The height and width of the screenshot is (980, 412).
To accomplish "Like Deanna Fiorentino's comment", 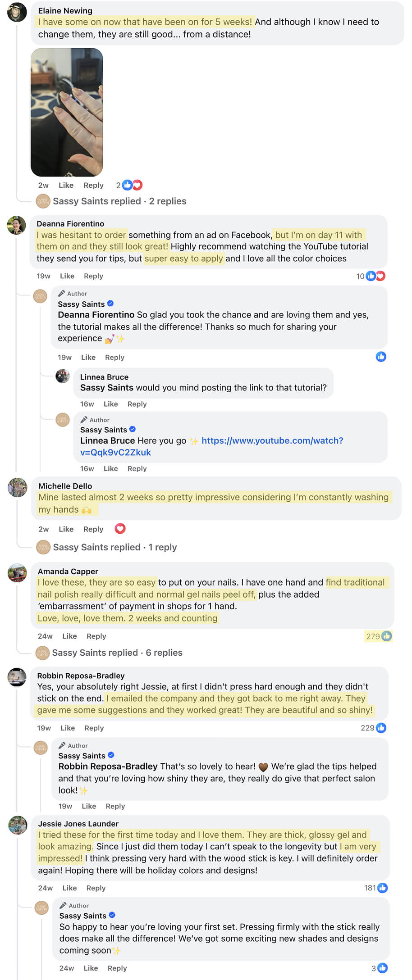I will (x=67, y=276).
